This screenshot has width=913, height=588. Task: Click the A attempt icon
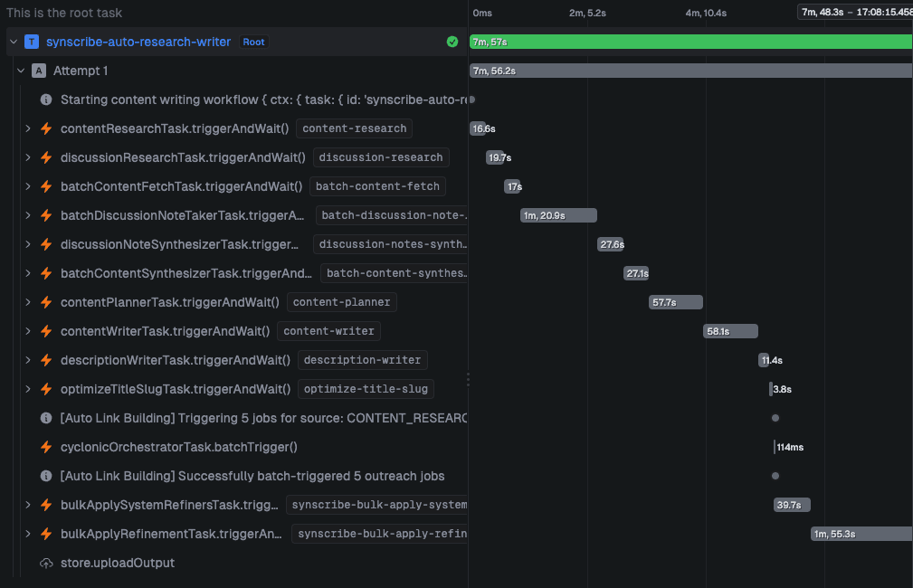coord(38,71)
